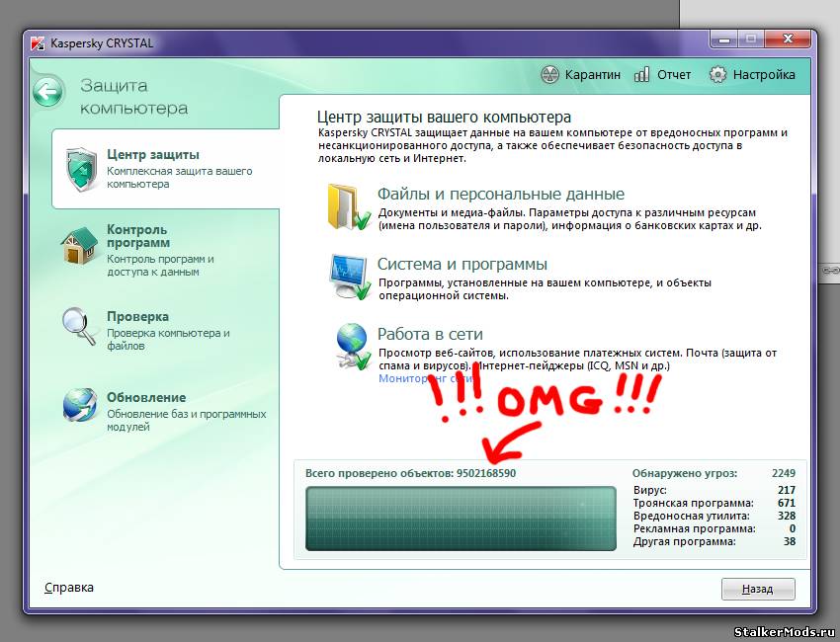840x642 pixels.
Task: Click the Kaspersky CRYSTAL window title
Action: point(102,43)
